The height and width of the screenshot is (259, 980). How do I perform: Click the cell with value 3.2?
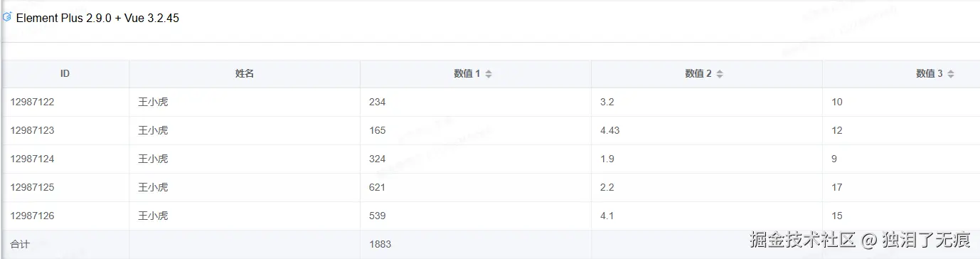click(x=706, y=102)
